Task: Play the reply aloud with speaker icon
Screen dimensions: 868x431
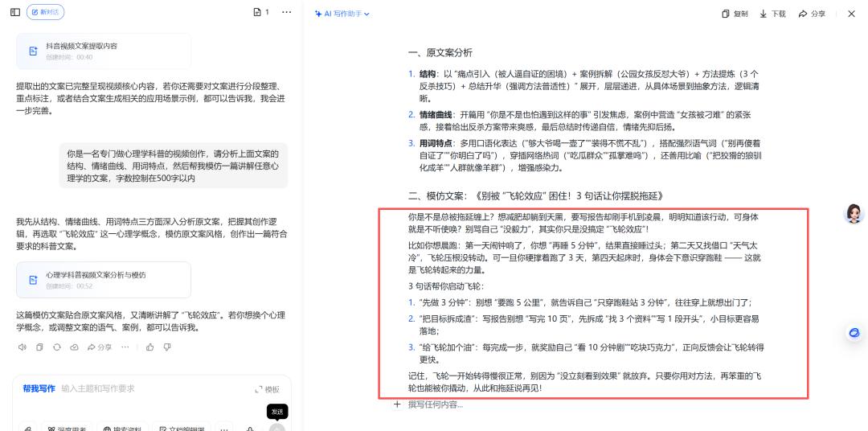Action: (x=23, y=347)
